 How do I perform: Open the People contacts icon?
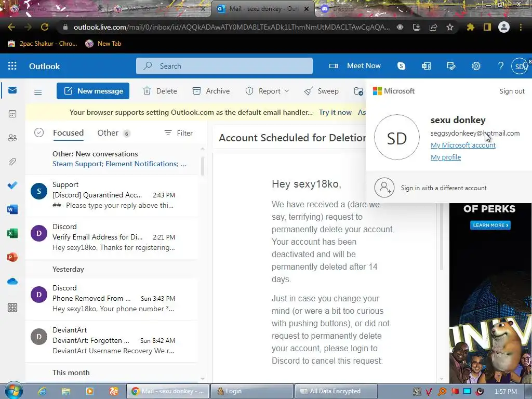tap(12, 138)
